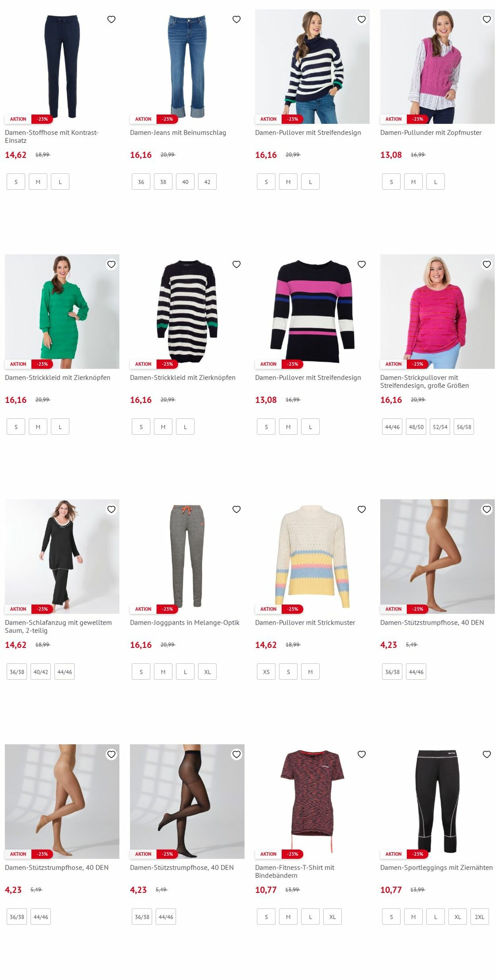Heart the black Damen-Stützstrumpfhose 40 DEN
The height and width of the screenshot is (980, 497).
[237, 754]
